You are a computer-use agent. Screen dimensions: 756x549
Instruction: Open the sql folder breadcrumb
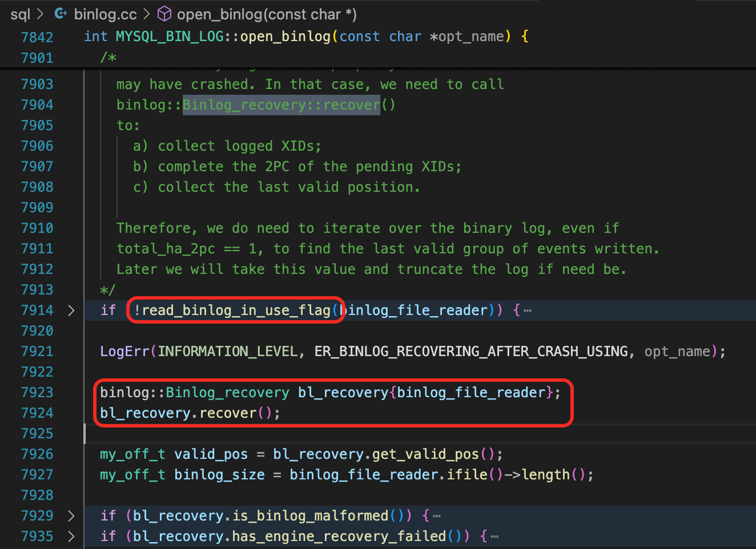click(20, 14)
